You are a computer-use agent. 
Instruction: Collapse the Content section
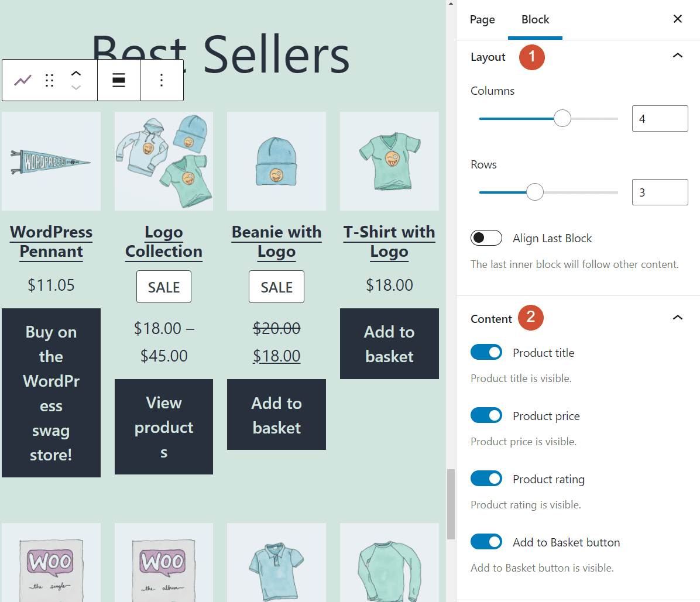point(677,318)
